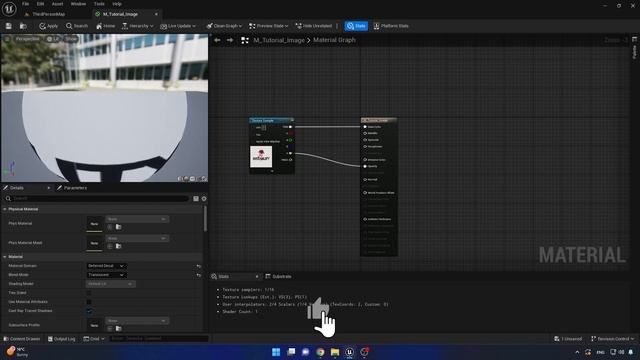Viewport: 640px width, 360px height.
Task: Open the File menu
Action: click(25, 4)
